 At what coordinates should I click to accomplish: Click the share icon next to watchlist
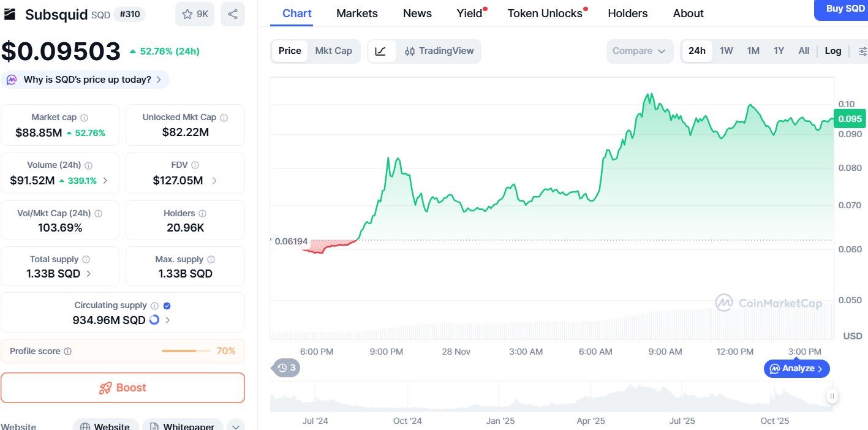[232, 14]
